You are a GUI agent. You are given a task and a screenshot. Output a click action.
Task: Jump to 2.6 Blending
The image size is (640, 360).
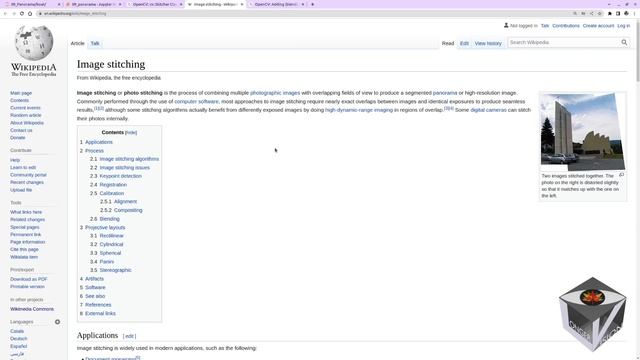coord(105,219)
